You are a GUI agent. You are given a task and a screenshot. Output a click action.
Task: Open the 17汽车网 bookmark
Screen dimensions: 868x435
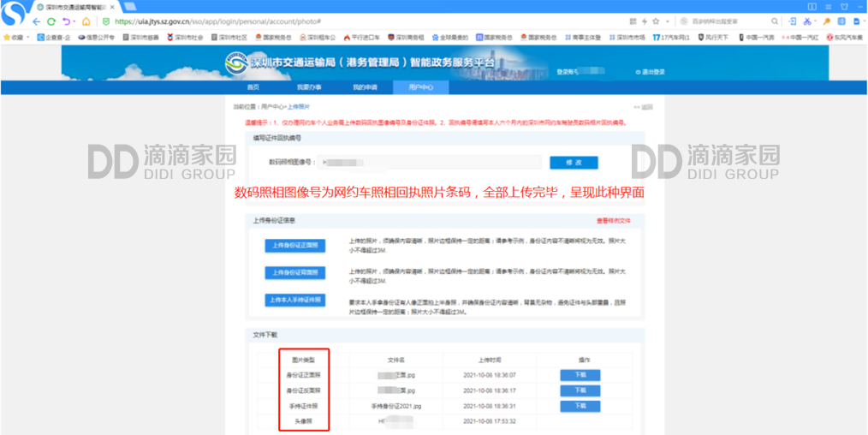point(671,38)
